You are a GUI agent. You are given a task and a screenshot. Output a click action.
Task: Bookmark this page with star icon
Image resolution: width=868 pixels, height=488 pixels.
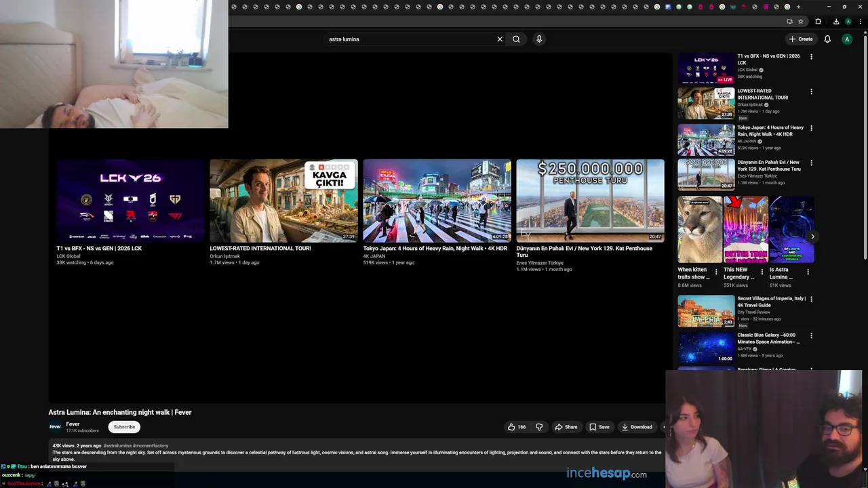pyautogui.click(x=801, y=22)
